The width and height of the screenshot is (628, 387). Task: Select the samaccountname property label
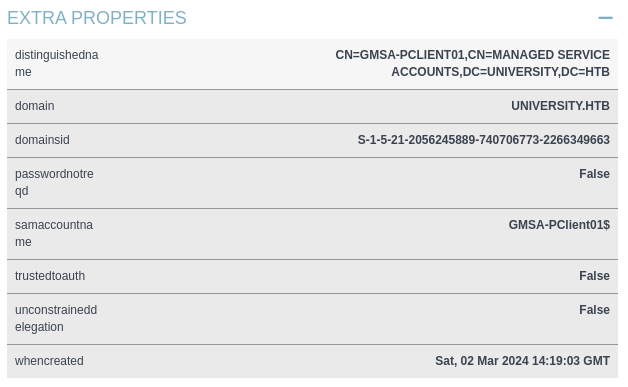pyautogui.click(x=54, y=233)
